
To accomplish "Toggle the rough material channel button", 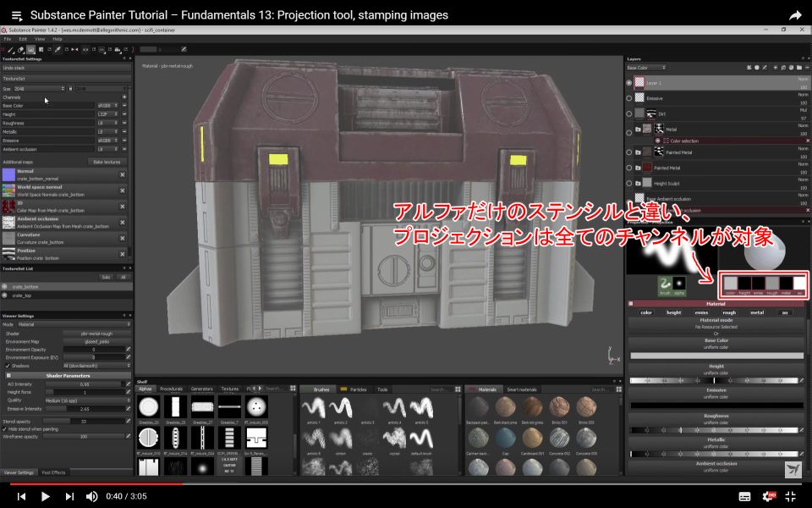I will coord(729,312).
